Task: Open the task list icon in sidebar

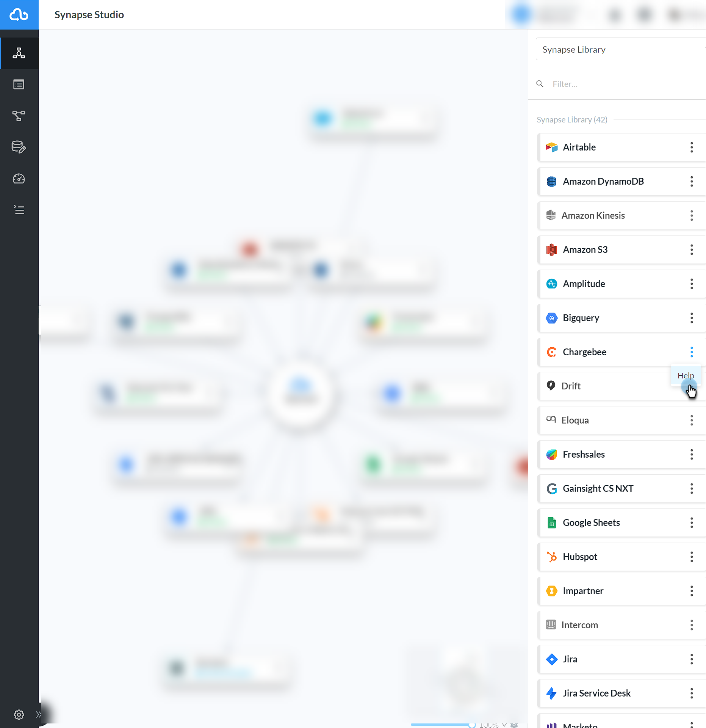Action: 19,210
